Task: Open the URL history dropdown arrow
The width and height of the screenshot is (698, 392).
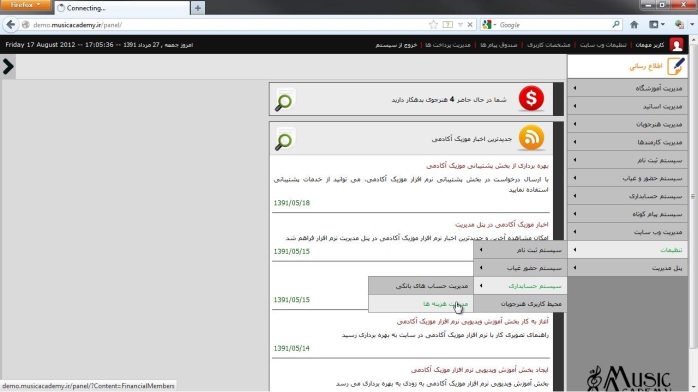Action: 460,25
